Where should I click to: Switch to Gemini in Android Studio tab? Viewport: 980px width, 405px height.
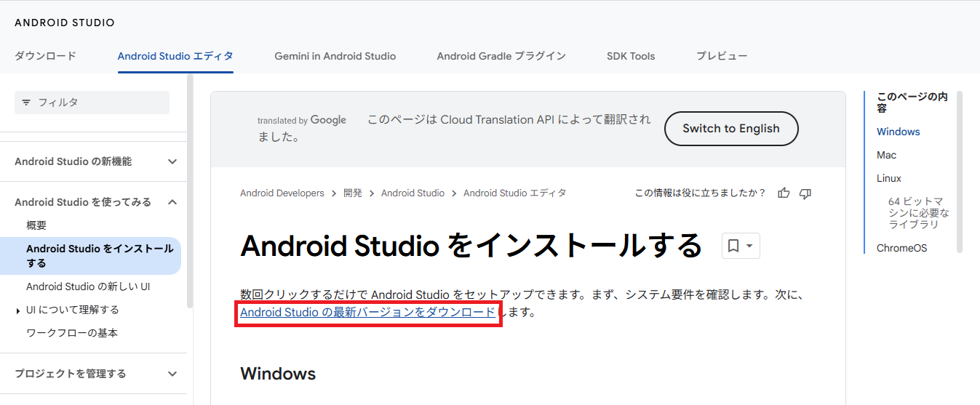335,56
